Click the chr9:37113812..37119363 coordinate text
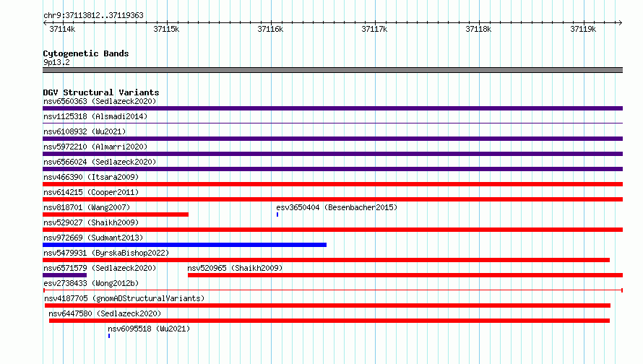Viewport: 643px width, 364px height. (x=93, y=16)
